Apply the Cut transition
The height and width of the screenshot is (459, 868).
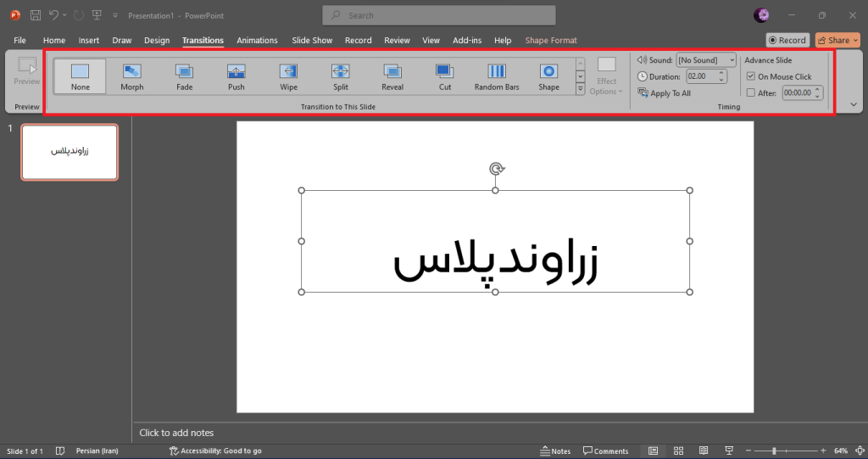[x=444, y=76]
